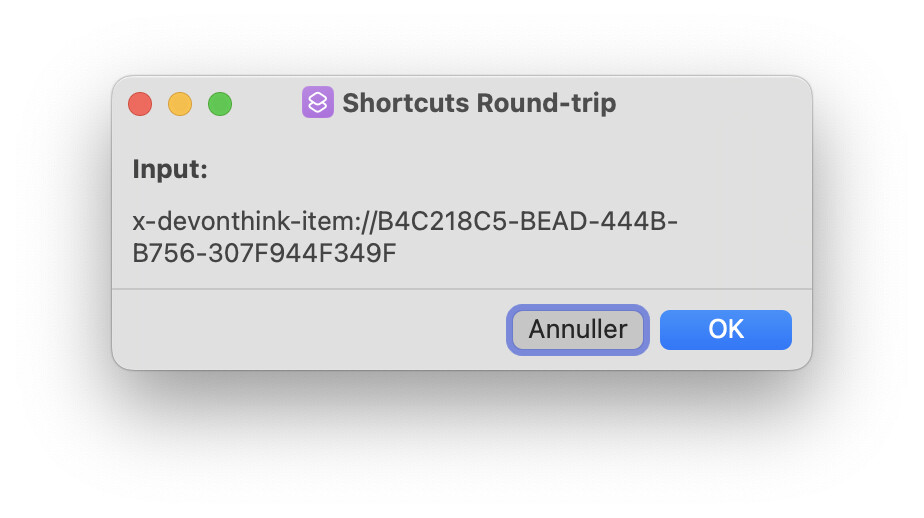Screen dimensions: 924x518
Task: Zoom window with the green button
Action: pyautogui.click(x=220, y=103)
